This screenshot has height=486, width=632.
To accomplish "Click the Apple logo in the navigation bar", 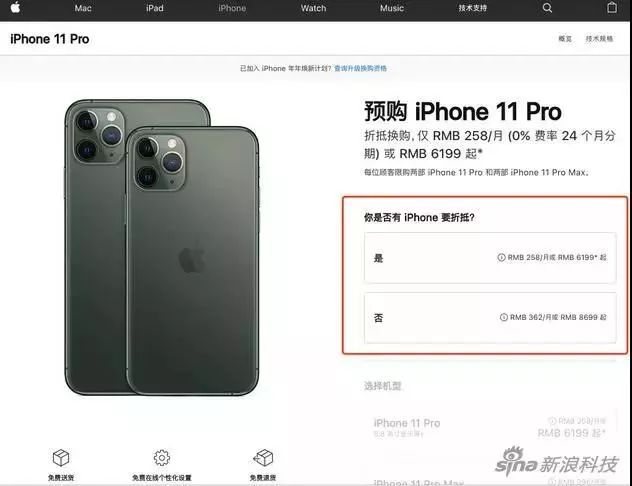I will click(x=15, y=8).
